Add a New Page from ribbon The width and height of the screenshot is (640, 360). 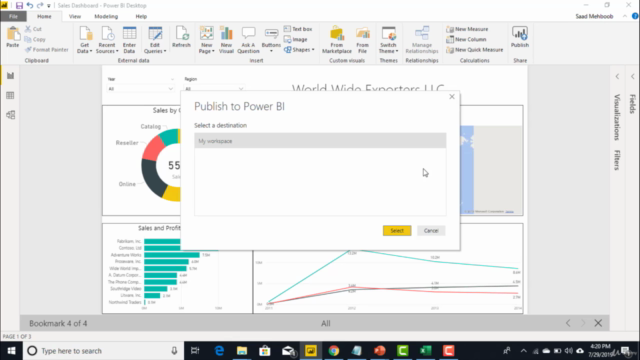pyautogui.click(x=207, y=40)
